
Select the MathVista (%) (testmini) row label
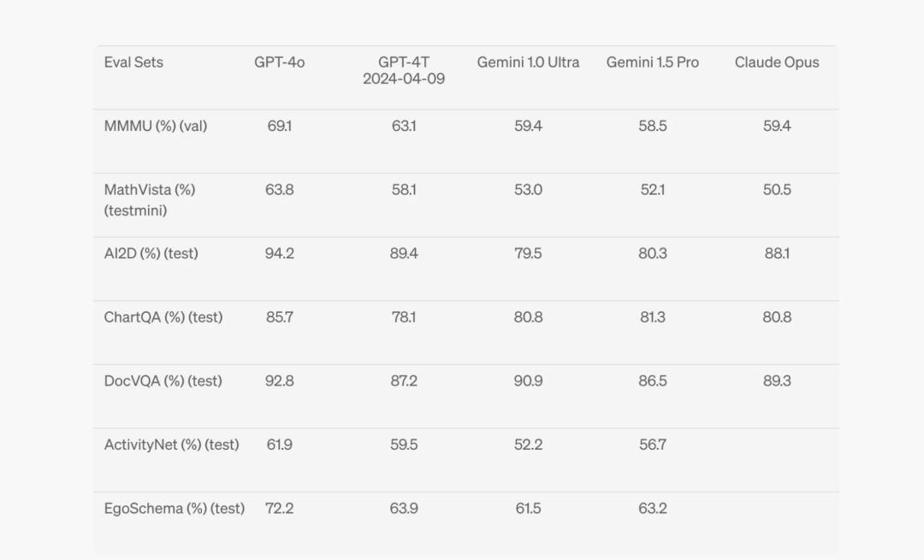(150, 200)
